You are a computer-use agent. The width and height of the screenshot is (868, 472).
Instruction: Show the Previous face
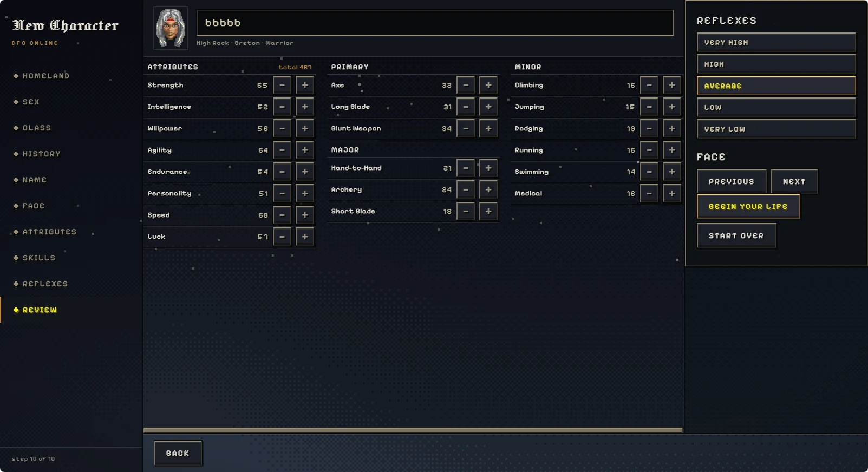731,181
